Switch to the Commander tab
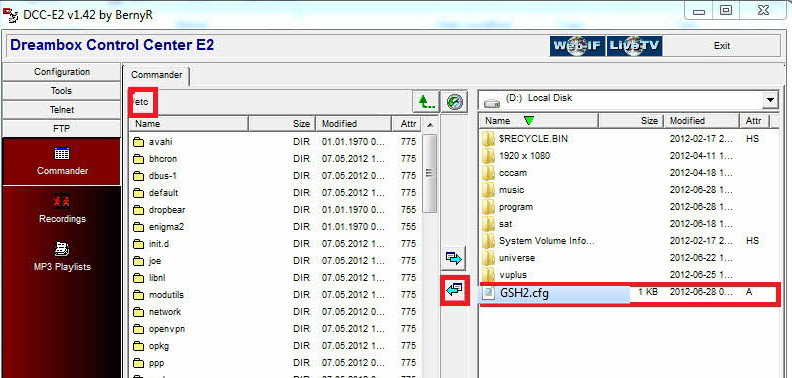The width and height of the screenshot is (792, 378). [x=157, y=75]
